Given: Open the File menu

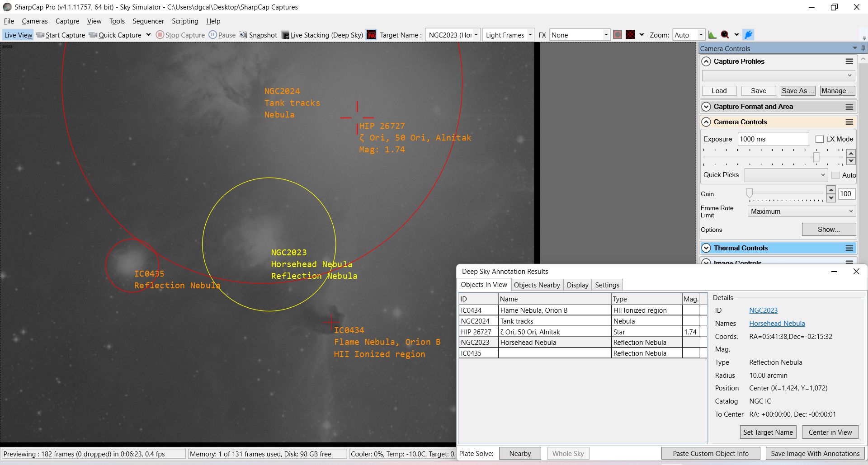Looking at the screenshot, I should coord(9,21).
